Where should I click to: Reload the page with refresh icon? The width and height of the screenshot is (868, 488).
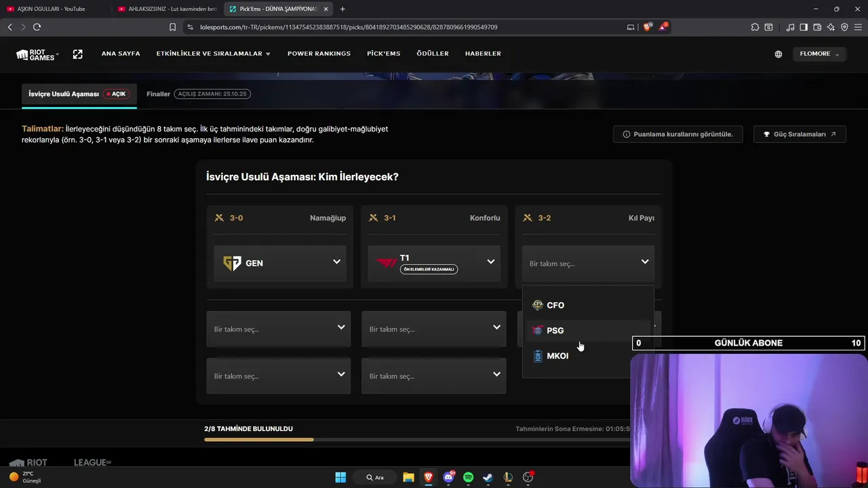[x=37, y=27]
